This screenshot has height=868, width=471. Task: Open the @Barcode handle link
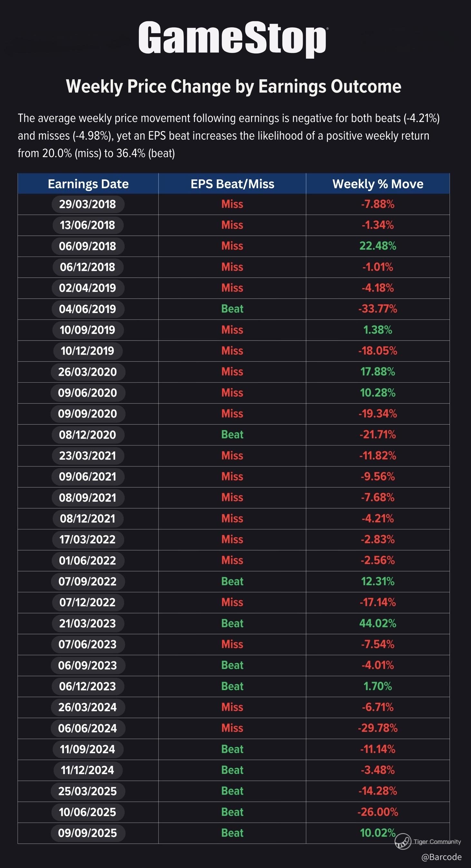pyautogui.click(x=441, y=857)
